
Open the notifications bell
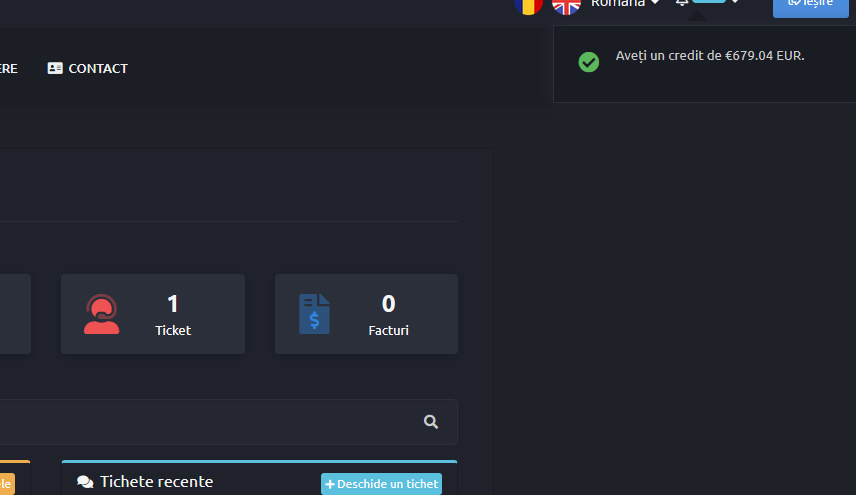point(682,3)
